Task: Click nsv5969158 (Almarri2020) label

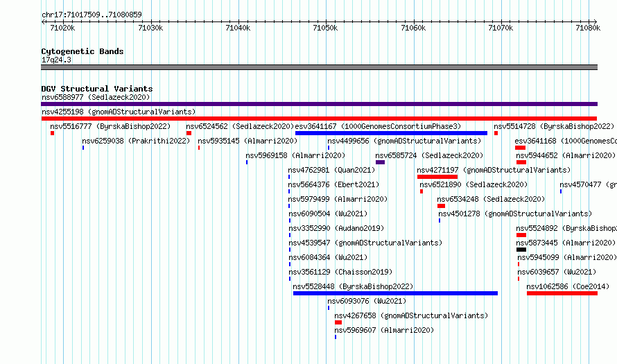Action: point(295,155)
